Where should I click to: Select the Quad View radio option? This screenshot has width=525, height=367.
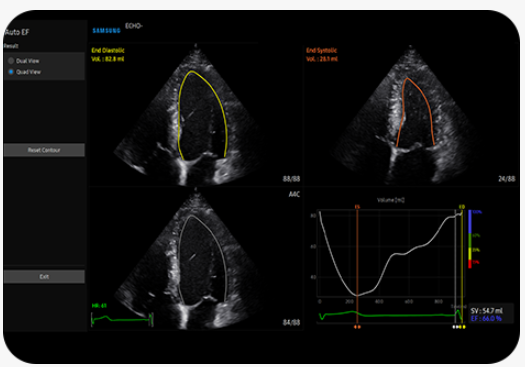pyautogui.click(x=11, y=72)
